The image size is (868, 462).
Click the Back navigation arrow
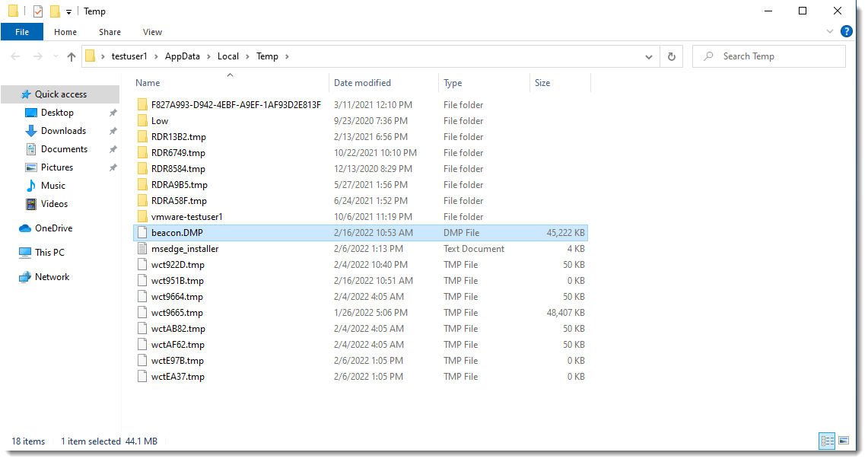pyautogui.click(x=15, y=56)
